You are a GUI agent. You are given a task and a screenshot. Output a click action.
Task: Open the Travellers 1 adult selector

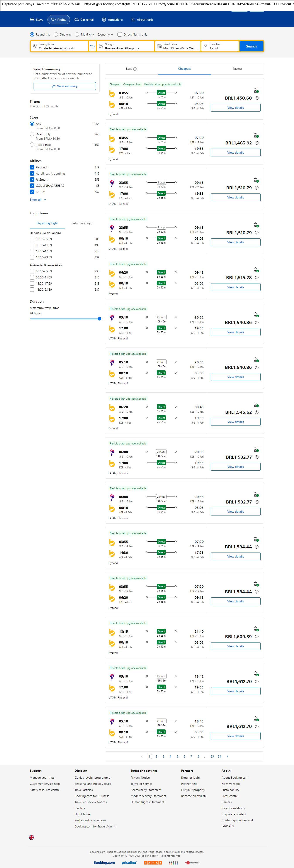point(220,46)
